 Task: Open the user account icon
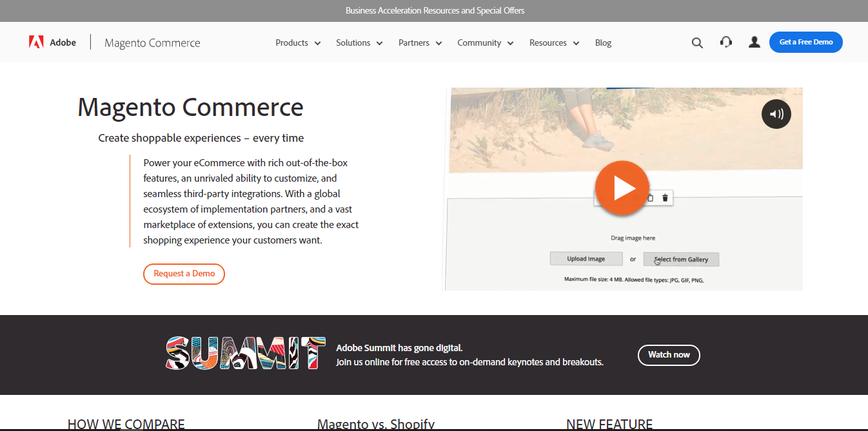click(x=755, y=43)
